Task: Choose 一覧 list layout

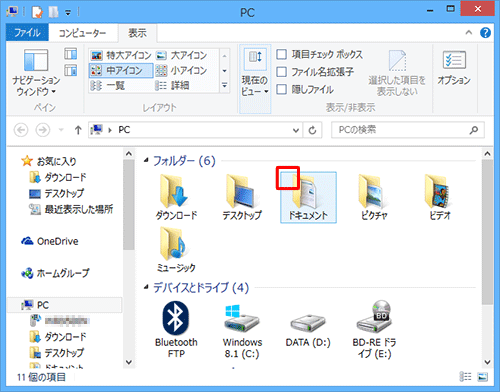Action: pyautogui.click(x=107, y=86)
